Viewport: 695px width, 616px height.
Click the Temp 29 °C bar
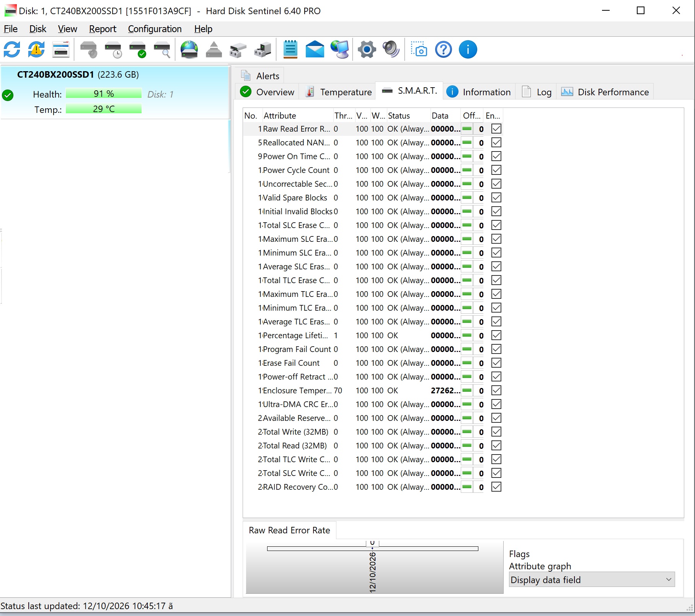pyautogui.click(x=104, y=109)
